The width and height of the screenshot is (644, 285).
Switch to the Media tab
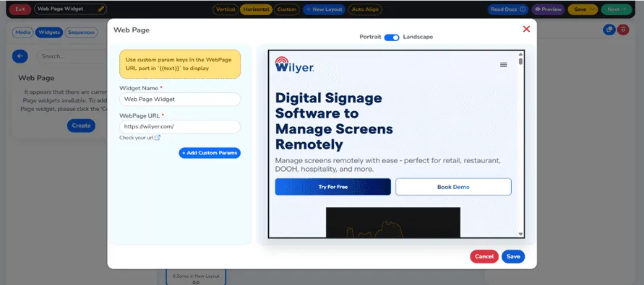[x=23, y=32]
